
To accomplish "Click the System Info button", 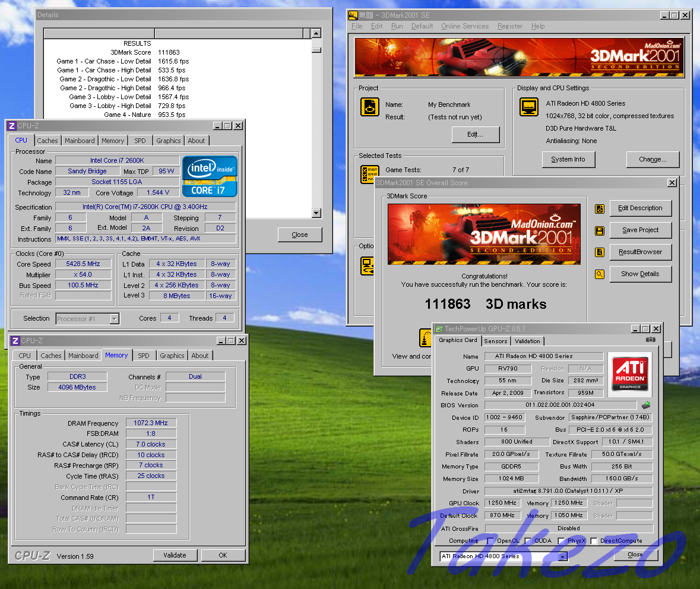I will 568,159.
